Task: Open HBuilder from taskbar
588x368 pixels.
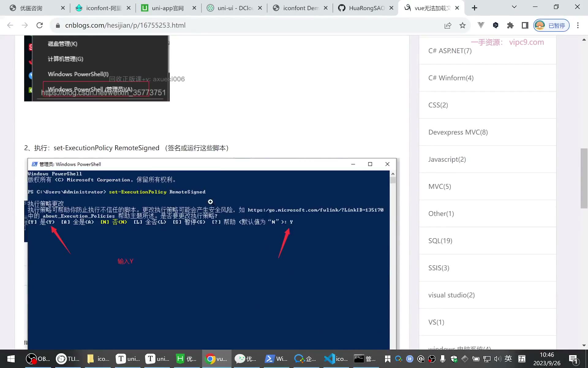Action: pyautogui.click(x=187, y=359)
